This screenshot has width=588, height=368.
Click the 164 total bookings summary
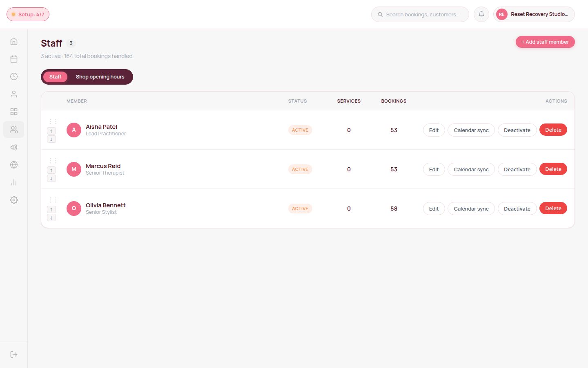click(98, 56)
